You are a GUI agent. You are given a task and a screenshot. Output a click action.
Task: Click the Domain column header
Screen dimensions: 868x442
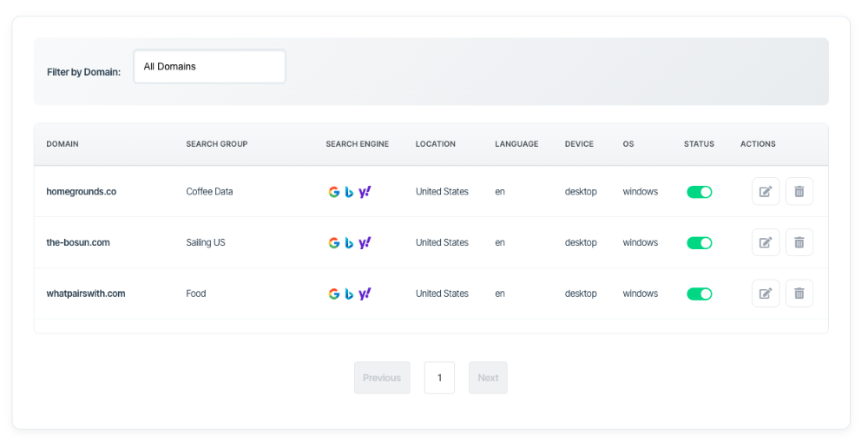62,144
